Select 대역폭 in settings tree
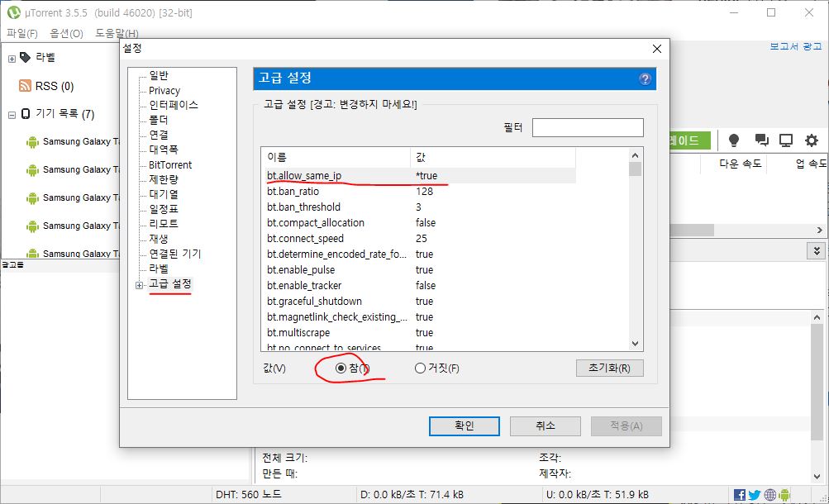829x504 pixels. 164,150
